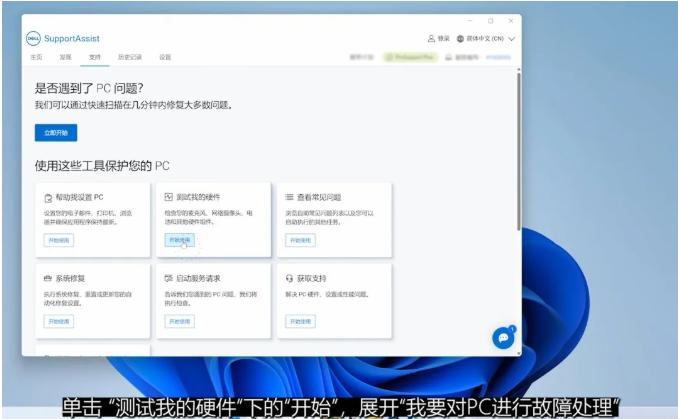Click the Dell logo in the header
Screen dimensions: 678x419
coord(33,38)
